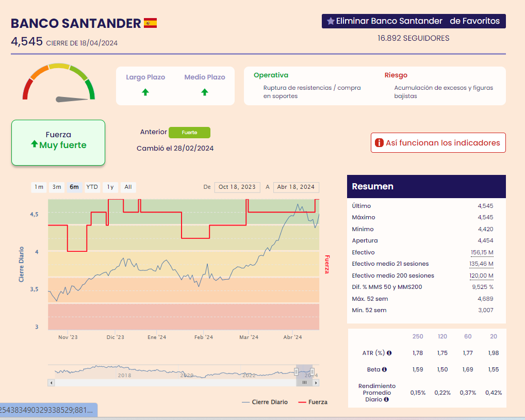525x420 pixels.
Task: Select the YTD chart range
Action: 92,187
